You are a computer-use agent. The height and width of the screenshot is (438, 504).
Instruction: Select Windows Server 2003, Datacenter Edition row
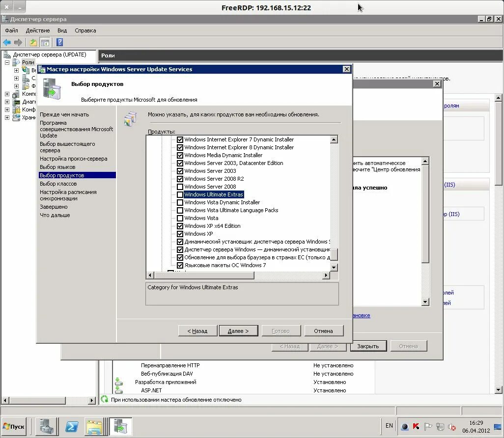coord(234,163)
